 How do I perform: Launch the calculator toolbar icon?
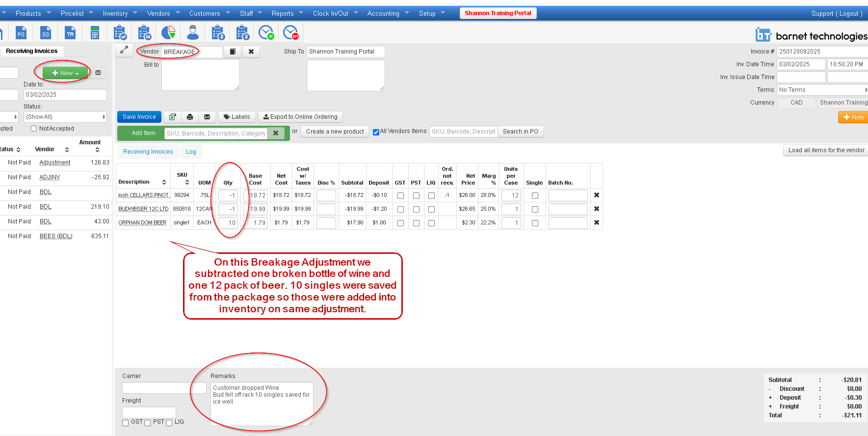click(x=95, y=33)
